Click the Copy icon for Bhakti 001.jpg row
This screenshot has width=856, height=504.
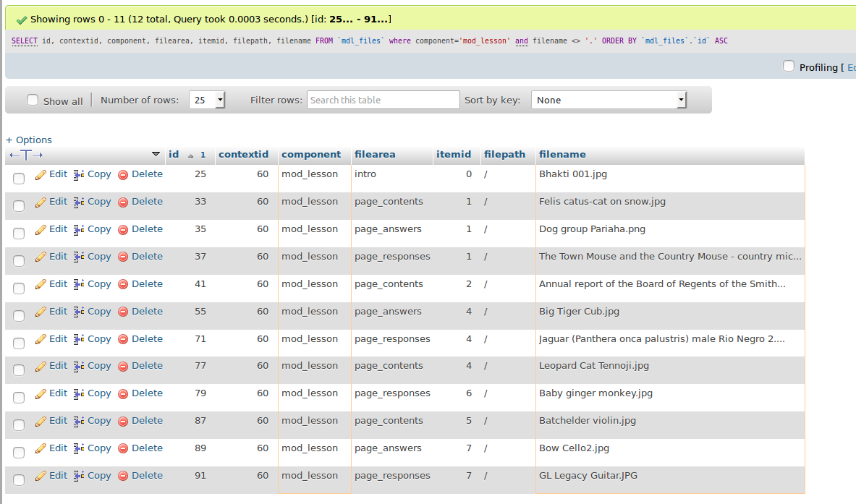[x=79, y=174]
